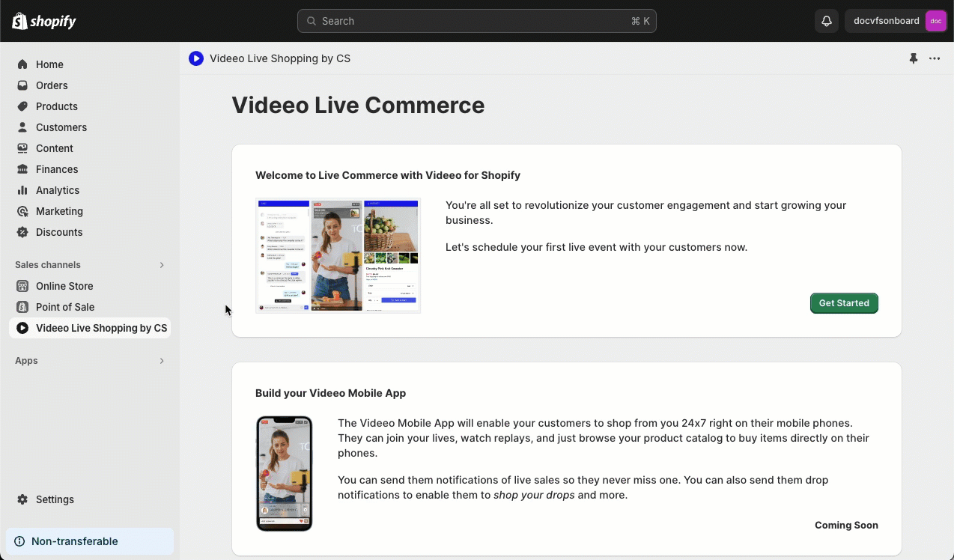The height and width of the screenshot is (560, 954).
Task: Click the Discounts badge icon
Action: pos(22,232)
